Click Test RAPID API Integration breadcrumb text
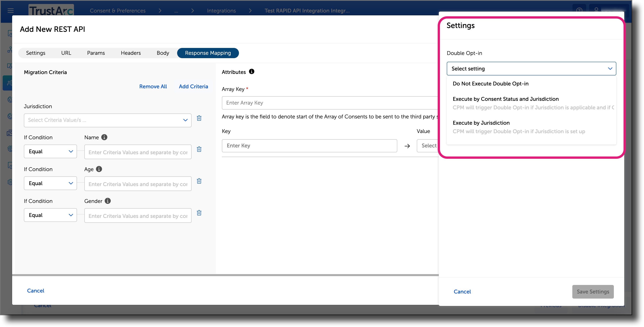644x327 pixels. click(307, 11)
